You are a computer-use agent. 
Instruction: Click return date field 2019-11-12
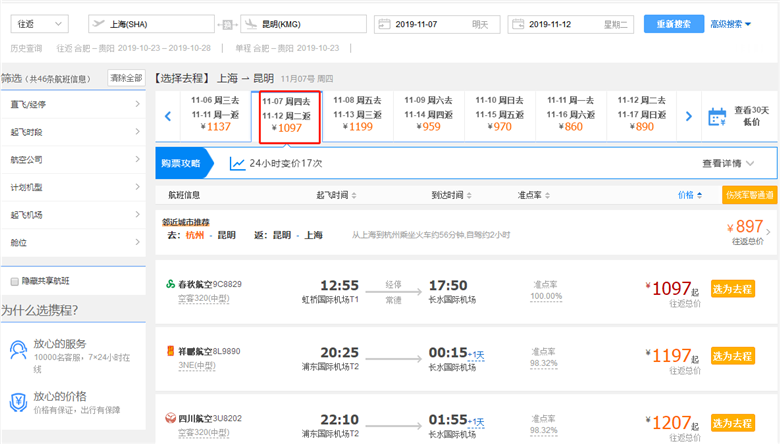coord(571,24)
